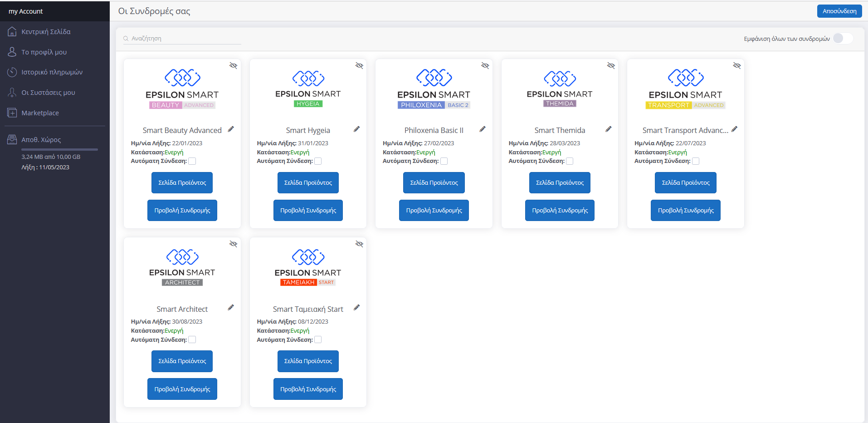Image resolution: width=868 pixels, height=423 pixels.
Task: View subscription of Smart Hygeia
Action: 308,211
